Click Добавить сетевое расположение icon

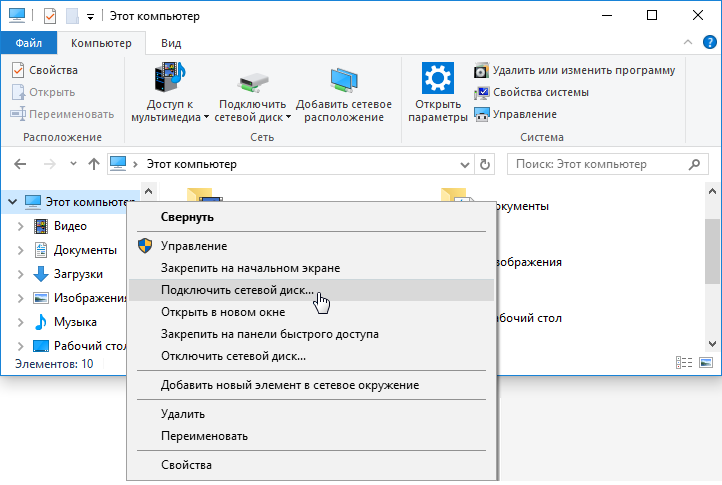point(345,80)
